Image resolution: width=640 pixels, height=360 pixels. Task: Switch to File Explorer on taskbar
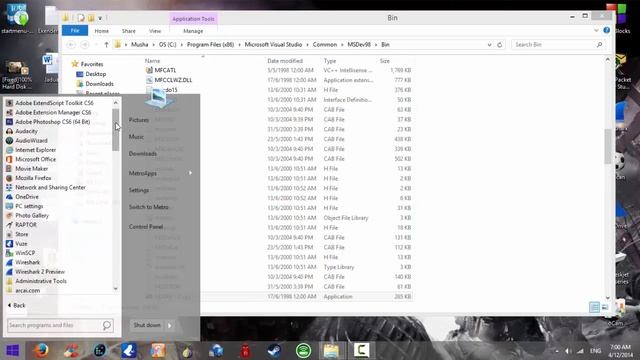tap(331, 351)
